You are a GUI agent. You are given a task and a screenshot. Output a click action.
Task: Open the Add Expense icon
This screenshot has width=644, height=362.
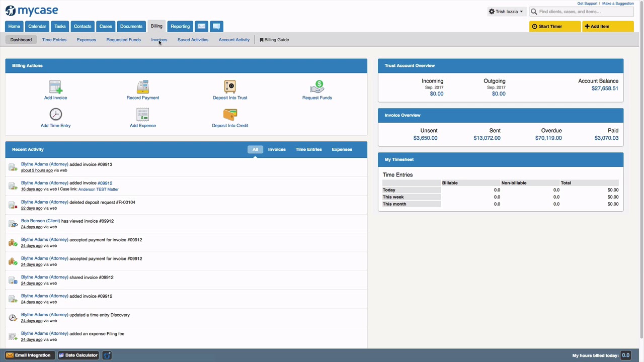[143, 115]
